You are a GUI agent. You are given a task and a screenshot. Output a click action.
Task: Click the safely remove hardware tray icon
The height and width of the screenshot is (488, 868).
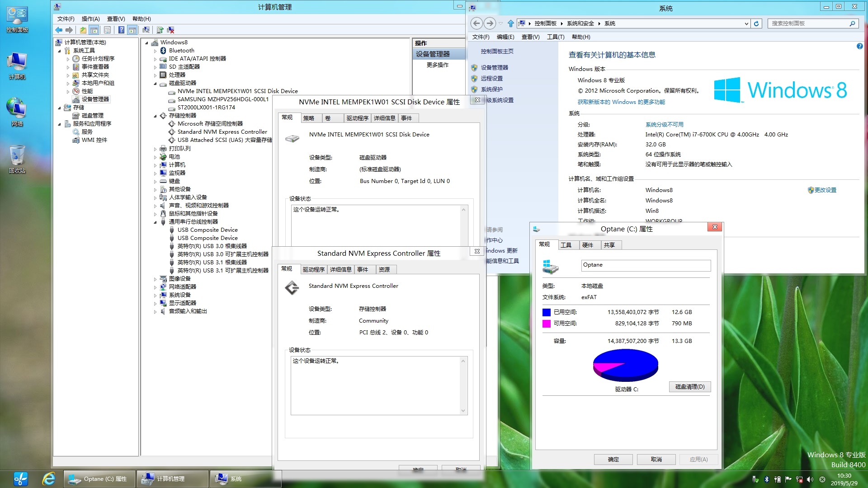[x=755, y=479]
